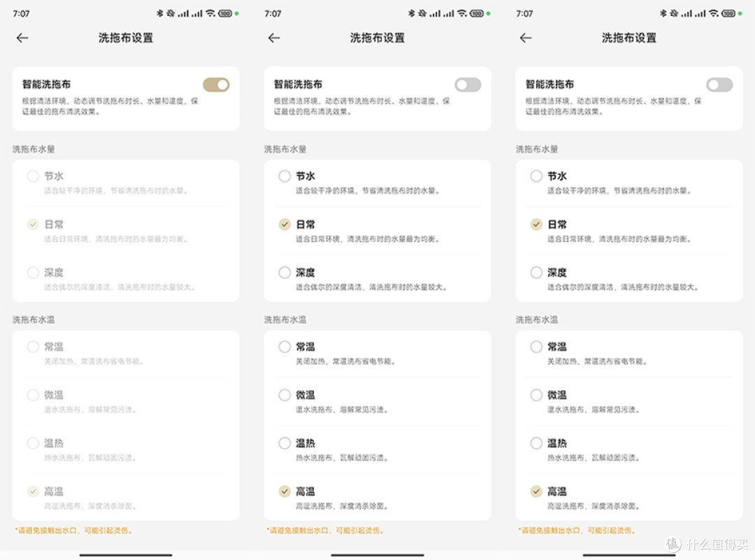
Task: Tap the back arrow in the middle panel
Action: point(274,38)
